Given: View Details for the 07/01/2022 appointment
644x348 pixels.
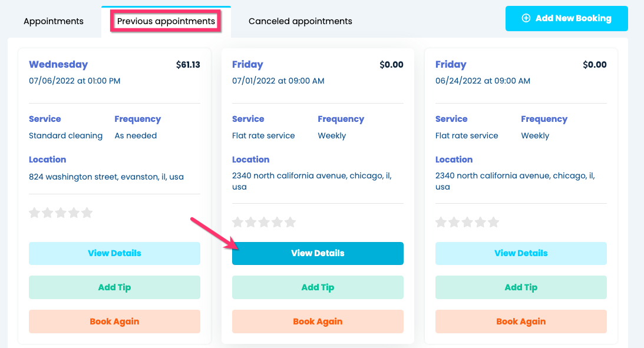Looking at the screenshot, I should 318,253.
